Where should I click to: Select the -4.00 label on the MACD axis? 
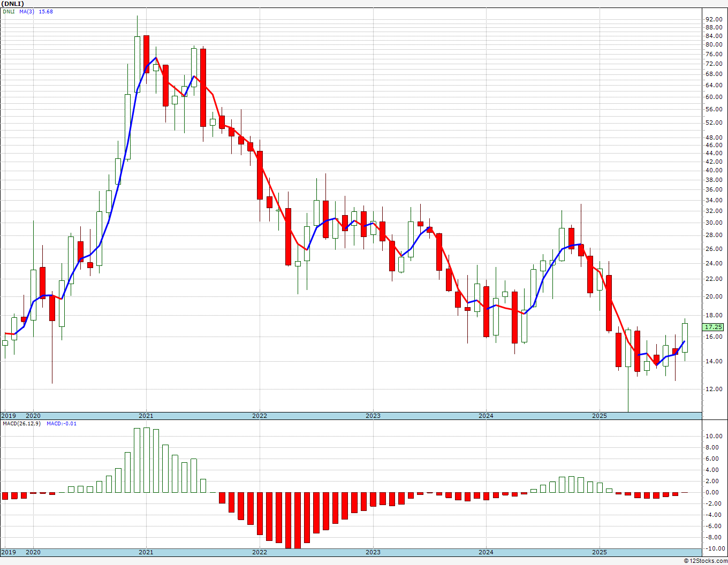[714, 515]
